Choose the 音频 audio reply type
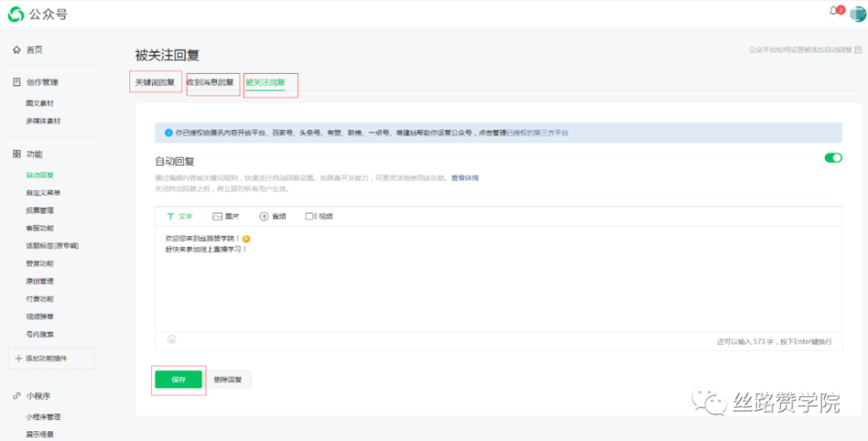 tap(273, 216)
